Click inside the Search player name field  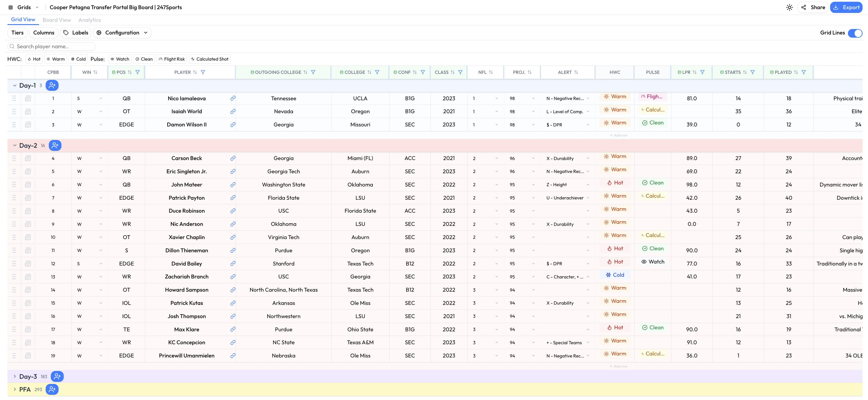(51, 46)
